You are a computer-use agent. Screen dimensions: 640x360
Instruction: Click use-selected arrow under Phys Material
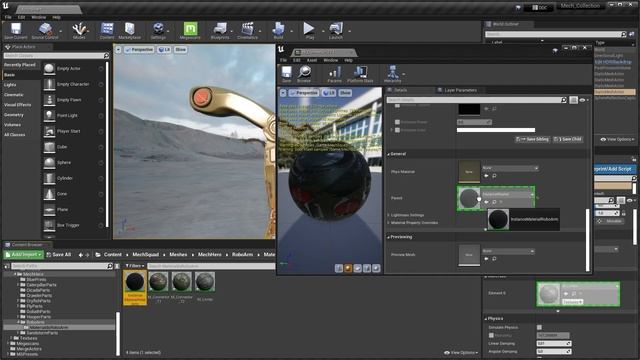tap(486, 176)
